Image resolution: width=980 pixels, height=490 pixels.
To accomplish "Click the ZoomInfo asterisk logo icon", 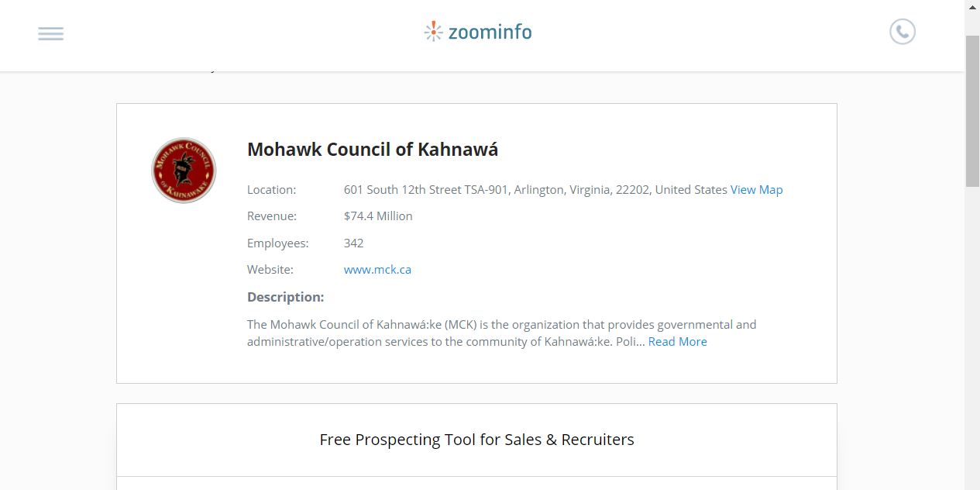I will click(x=433, y=32).
